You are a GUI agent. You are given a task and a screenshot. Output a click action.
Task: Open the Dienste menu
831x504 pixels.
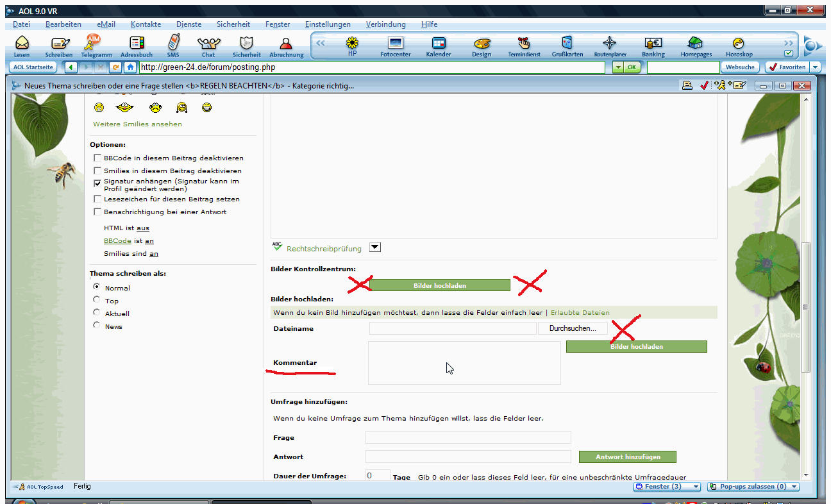(x=189, y=24)
